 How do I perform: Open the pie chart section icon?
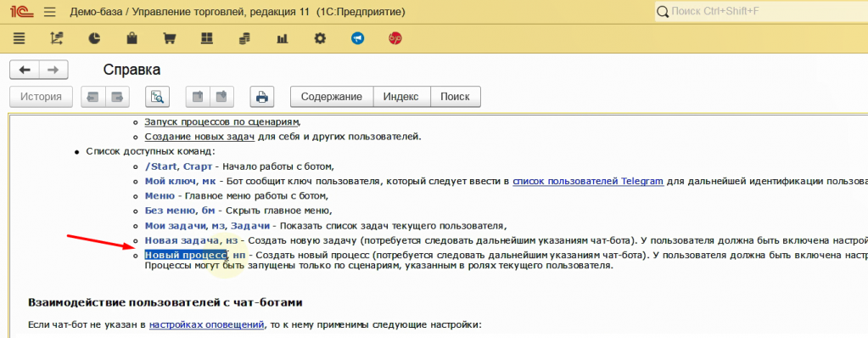(95, 38)
